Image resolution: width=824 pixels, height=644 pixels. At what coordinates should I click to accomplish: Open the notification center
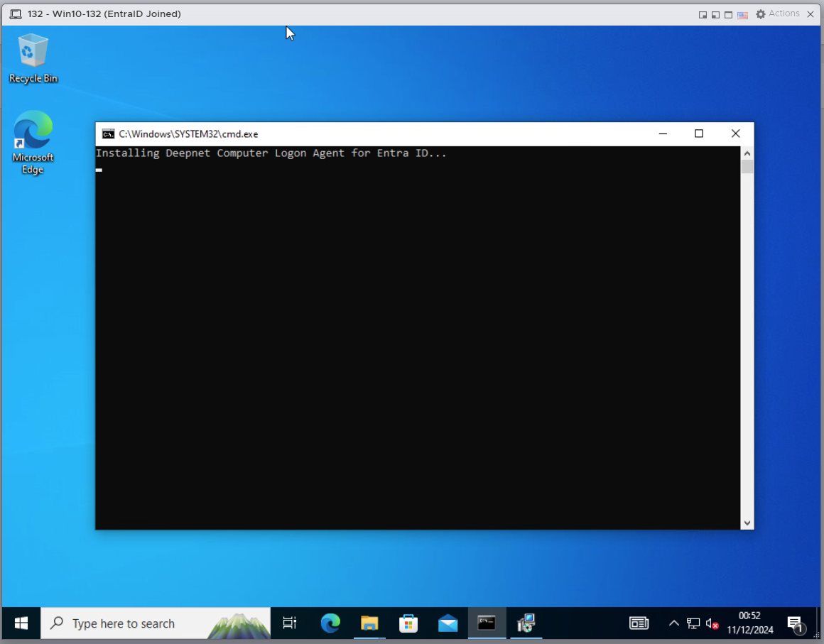(796, 623)
